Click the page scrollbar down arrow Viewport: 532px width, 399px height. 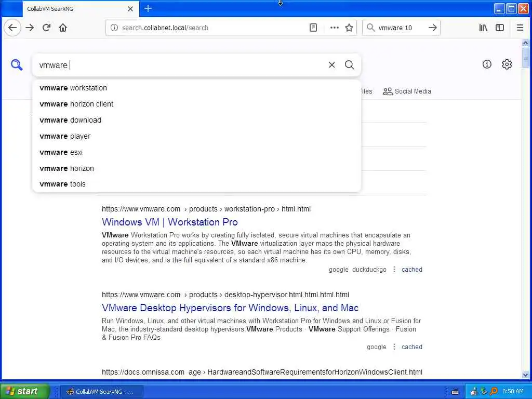pyautogui.click(x=525, y=375)
